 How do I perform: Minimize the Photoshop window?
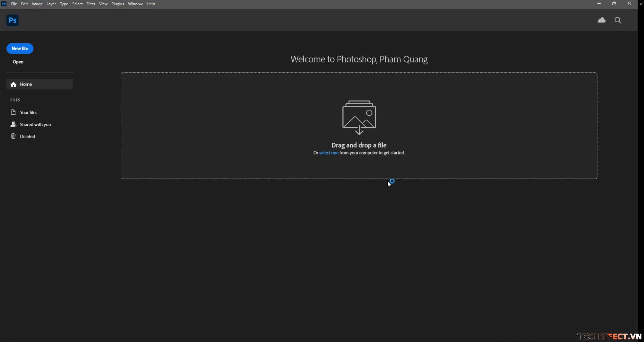point(599,4)
